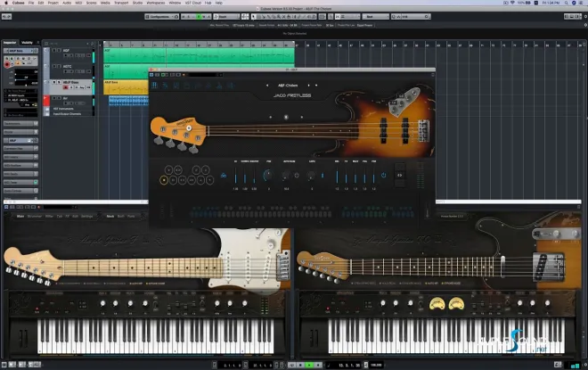Open the main keyboard page icon in bass plugin
The image size is (588, 370).
(154, 86)
